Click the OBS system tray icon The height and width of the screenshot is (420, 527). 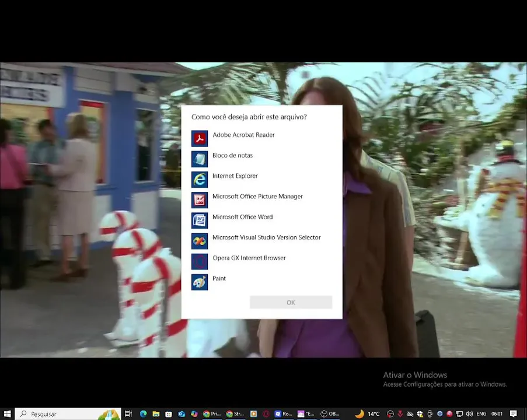click(x=390, y=414)
